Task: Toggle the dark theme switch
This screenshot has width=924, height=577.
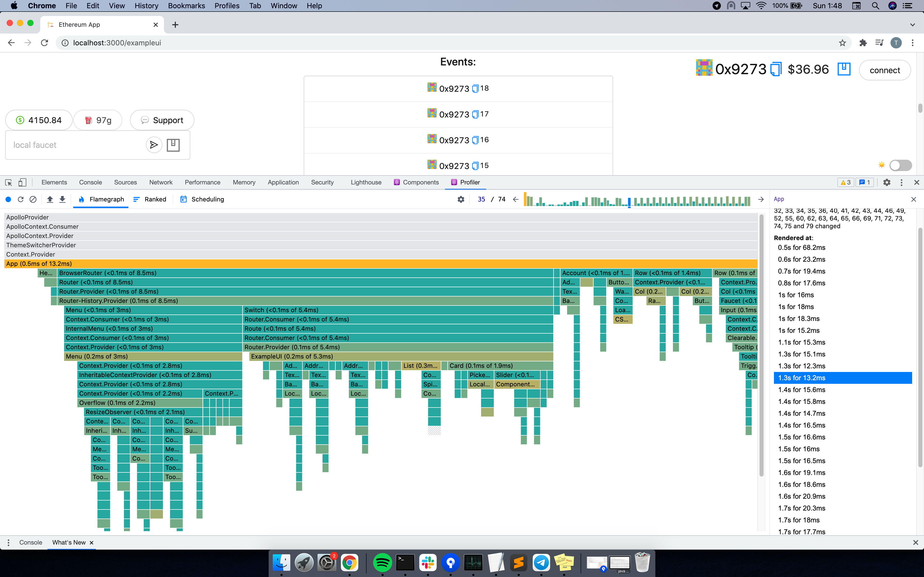Action: [900, 165]
